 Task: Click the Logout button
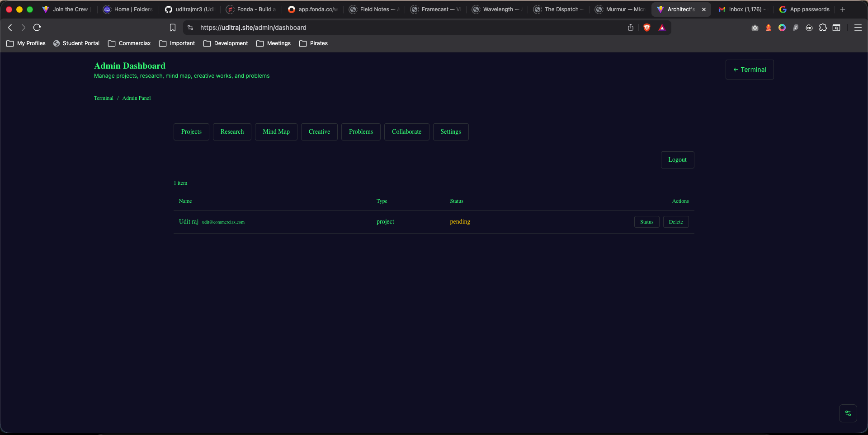pos(677,160)
